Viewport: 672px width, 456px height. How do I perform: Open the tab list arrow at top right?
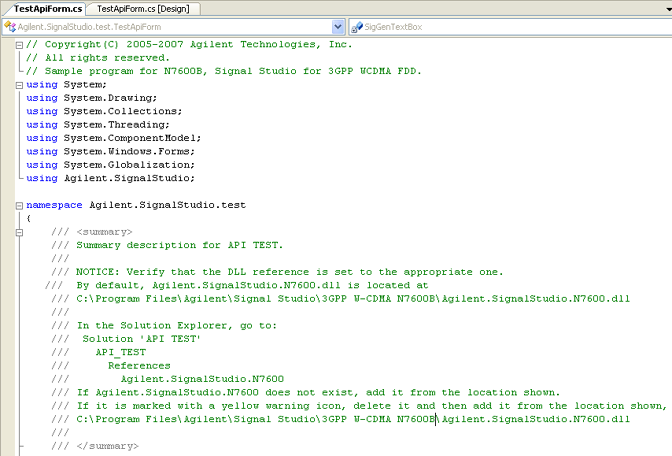click(668, 9)
